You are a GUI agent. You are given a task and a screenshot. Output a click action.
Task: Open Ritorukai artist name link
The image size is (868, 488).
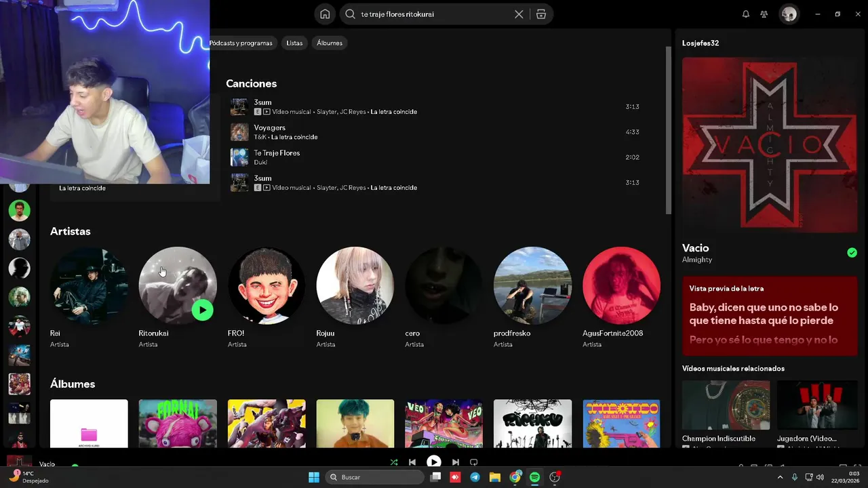[x=153, y=333]
